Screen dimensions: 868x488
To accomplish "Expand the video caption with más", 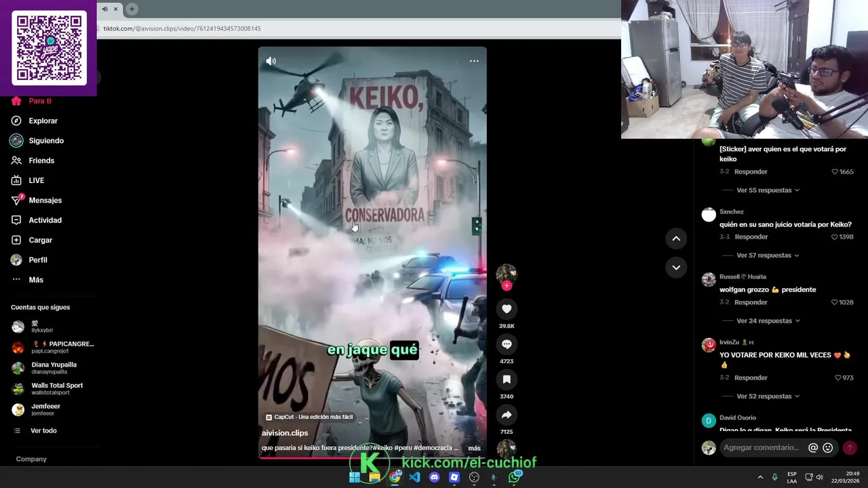I will click(474, 448).
